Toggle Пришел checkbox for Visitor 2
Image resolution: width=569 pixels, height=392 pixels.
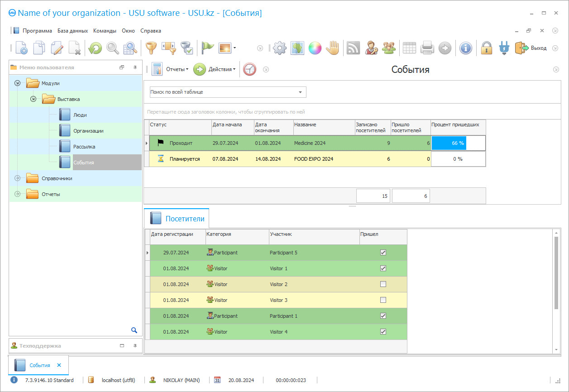(383, 284)
